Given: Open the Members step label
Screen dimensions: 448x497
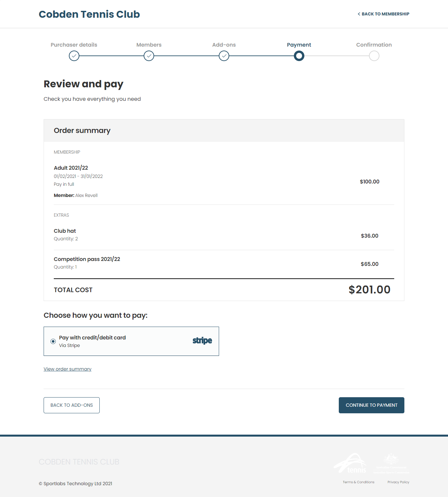Looking at the screenshot, I should point(149,45).
